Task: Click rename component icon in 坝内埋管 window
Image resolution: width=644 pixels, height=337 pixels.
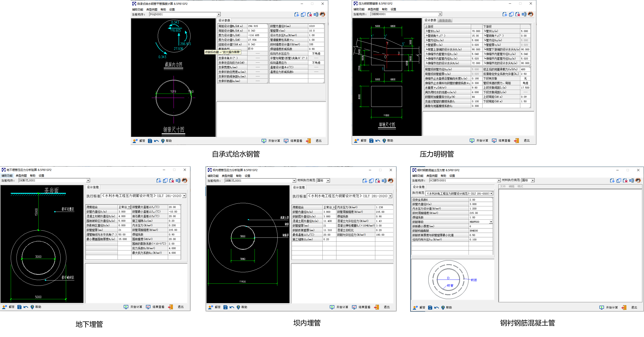Action: (x=384, y=181)
